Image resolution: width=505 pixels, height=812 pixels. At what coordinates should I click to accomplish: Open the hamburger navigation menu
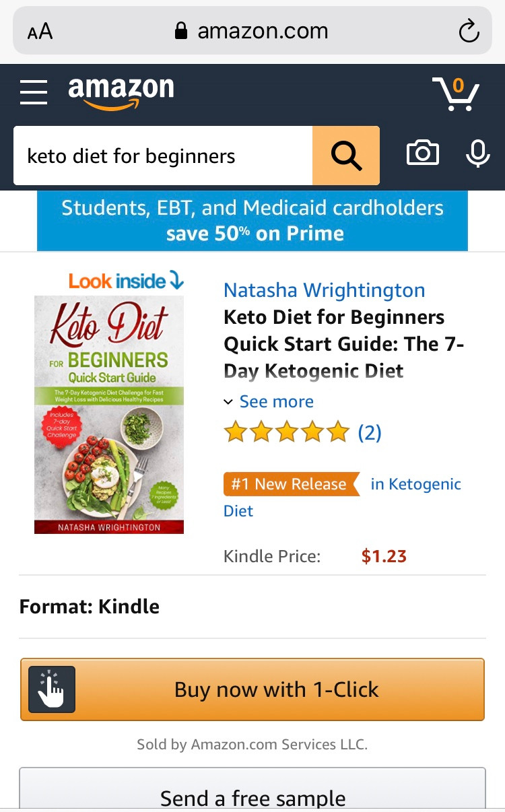tap(34, 92)
